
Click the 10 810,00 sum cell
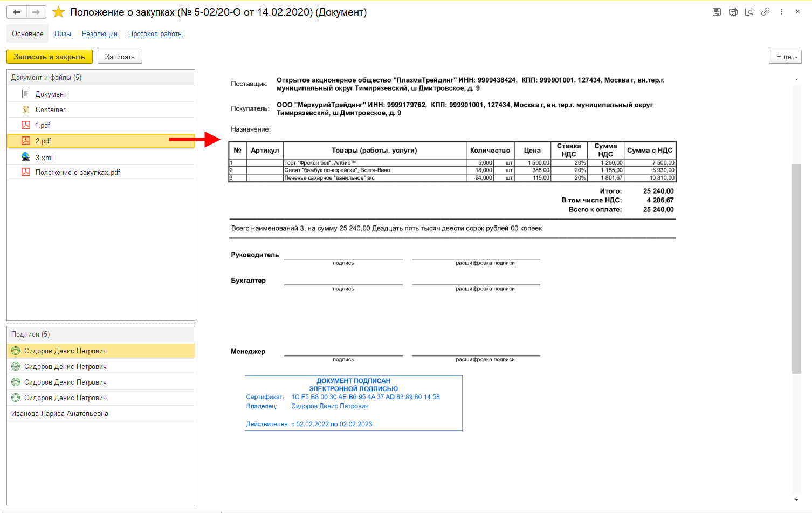pyautogui.click(x=650, y=177)
